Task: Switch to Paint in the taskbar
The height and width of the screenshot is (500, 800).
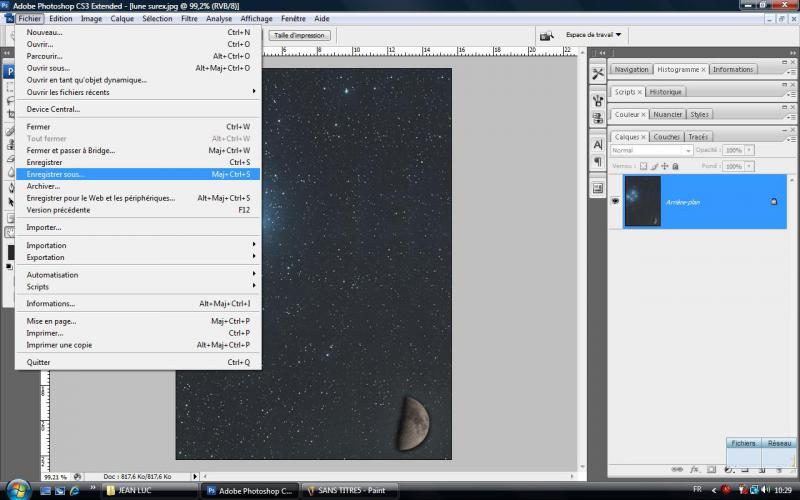Action: [350, 491]
